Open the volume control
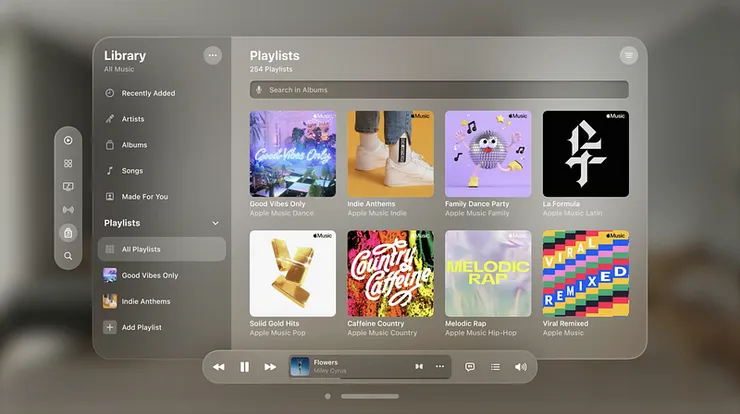740x414 pixels. pos(521,367)
